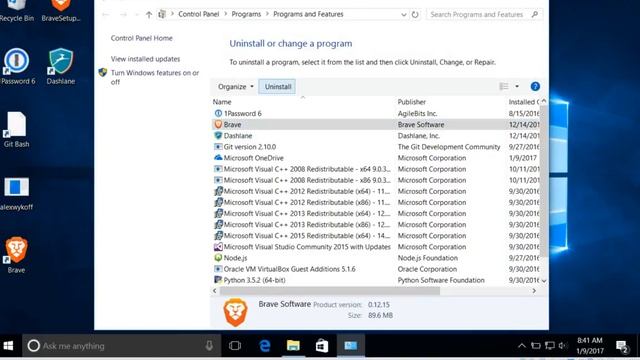
Task: Click the horizontal scroll right arrow
Action: point(534,291)
